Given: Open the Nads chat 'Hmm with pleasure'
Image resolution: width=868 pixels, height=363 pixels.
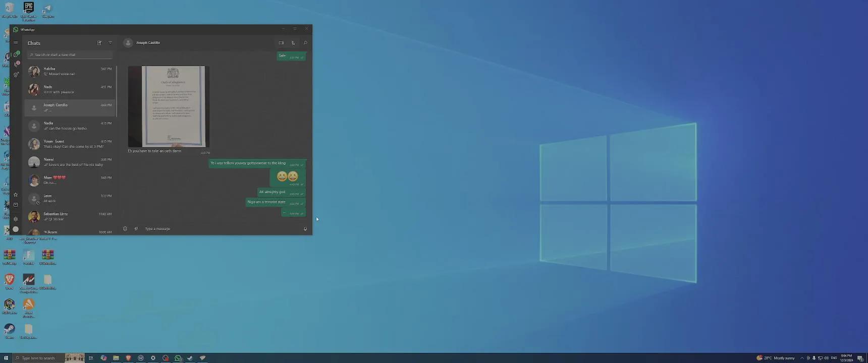Looking at the screenshot, I should click(x=70, y=89).
